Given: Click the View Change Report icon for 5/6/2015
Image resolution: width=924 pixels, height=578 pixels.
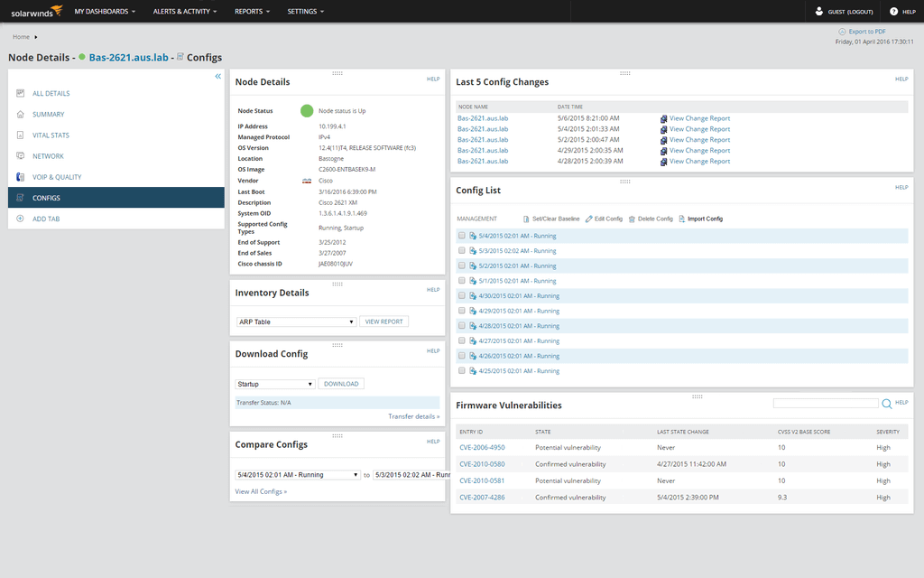Looking at the screenshot, I should (x=665, y=117).
